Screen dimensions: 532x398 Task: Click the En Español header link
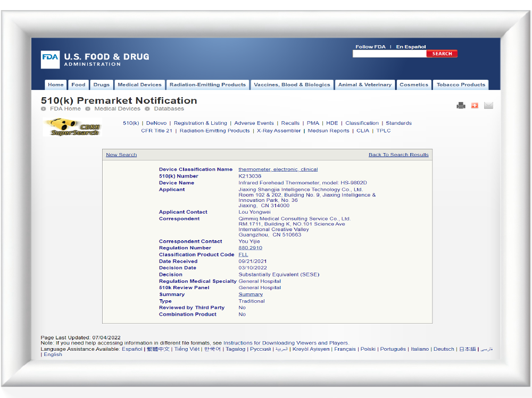(411, 47)
